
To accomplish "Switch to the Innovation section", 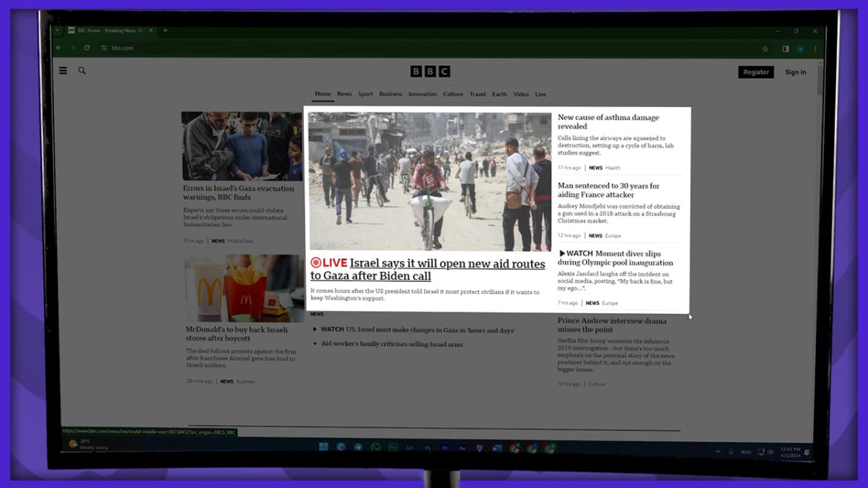I will (422, 94).
